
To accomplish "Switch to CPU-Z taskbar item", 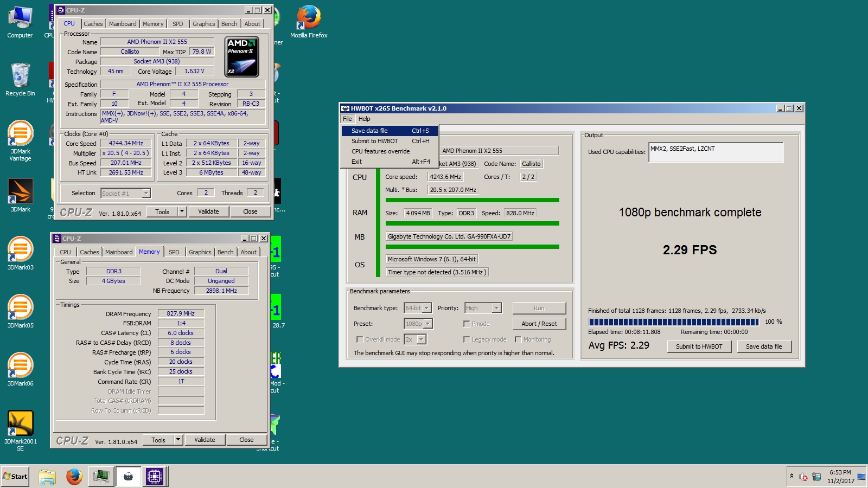I will [154, 477].
